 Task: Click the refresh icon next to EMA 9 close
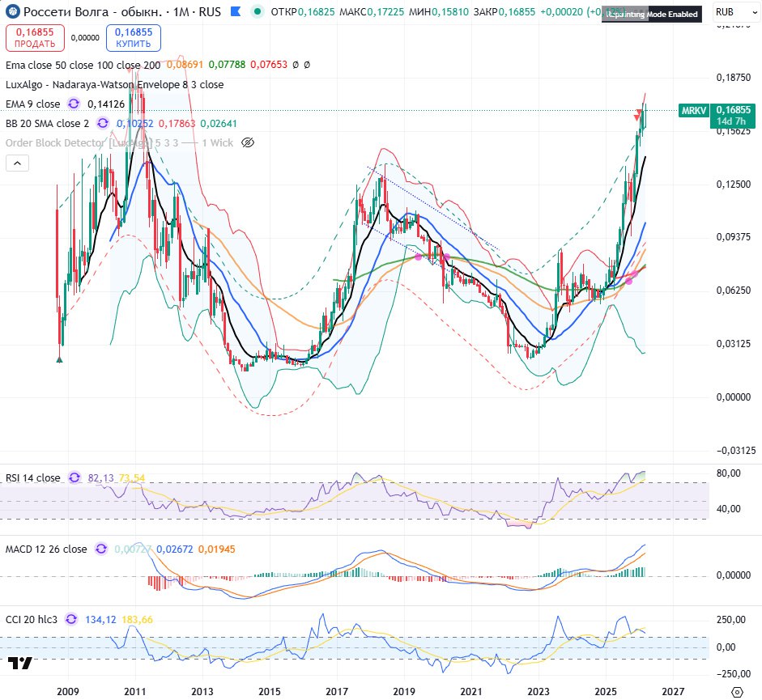point(74,104)
